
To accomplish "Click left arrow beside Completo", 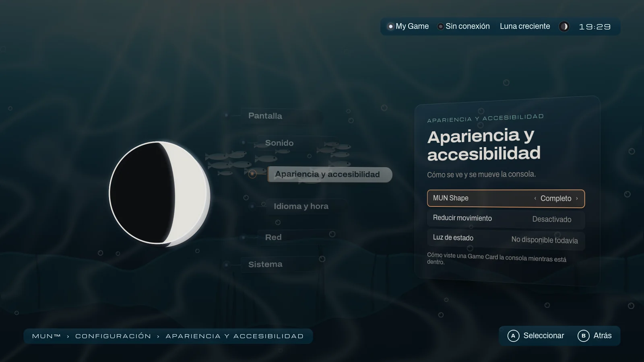I will click(535, 198).
